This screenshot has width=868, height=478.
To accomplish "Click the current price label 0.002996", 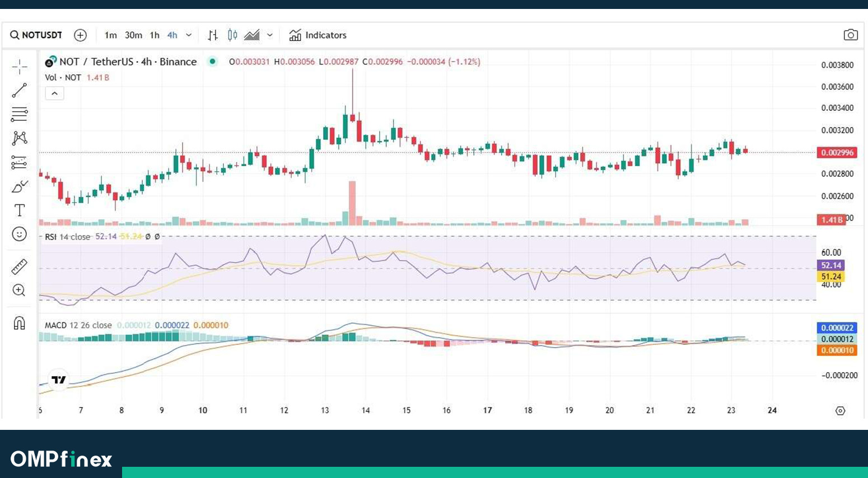I will click(837, 152).
